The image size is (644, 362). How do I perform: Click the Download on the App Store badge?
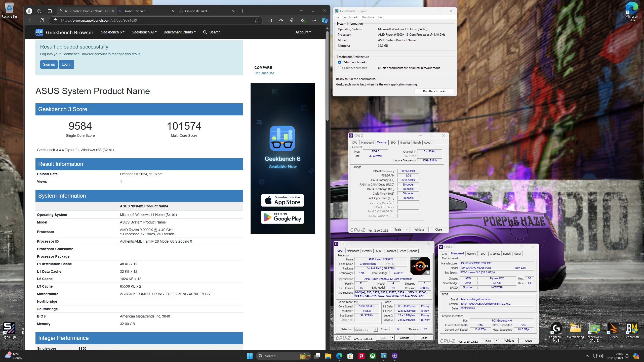282,200
